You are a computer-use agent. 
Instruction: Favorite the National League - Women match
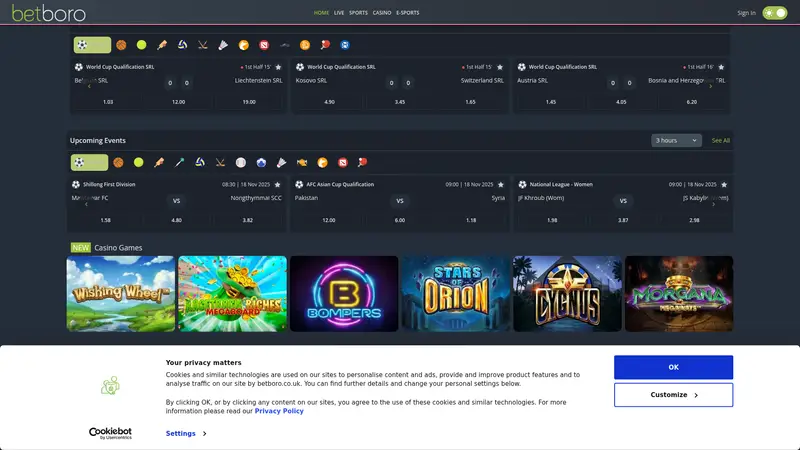click(x=724, y=185)
